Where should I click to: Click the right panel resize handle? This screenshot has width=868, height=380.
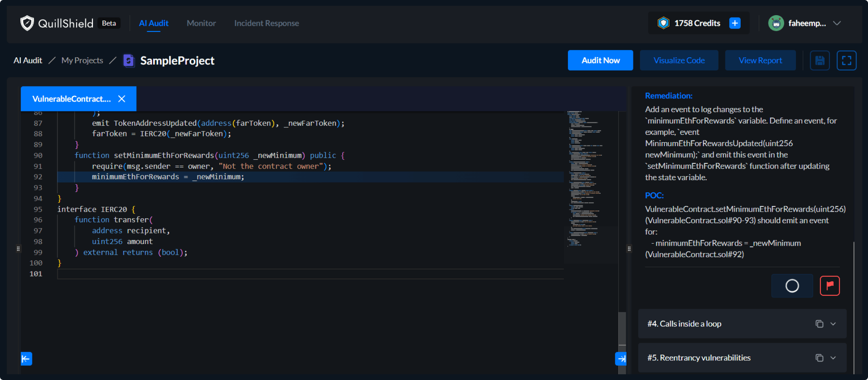(629, 249)
